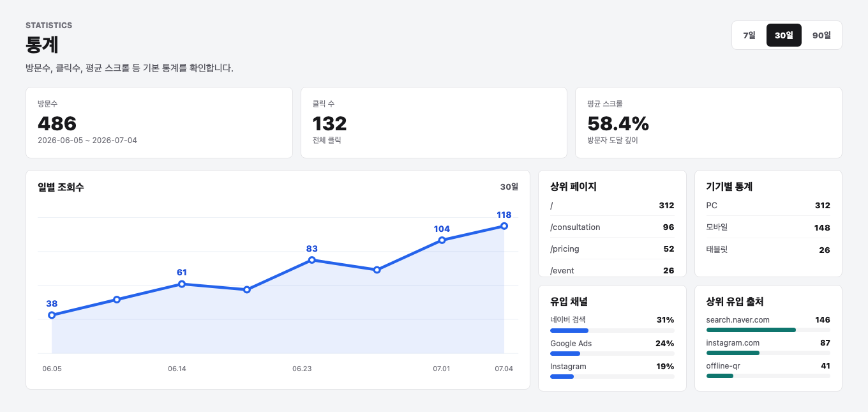This screenshot has width=868, height=412.
Task: Click the 기기별 통계 panel heading
Action: 730,187
